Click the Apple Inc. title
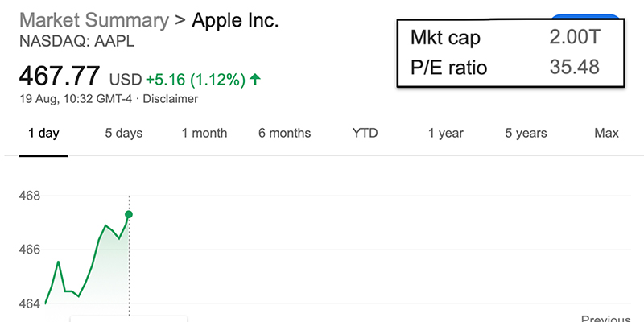The width and height of the screenshot is (644, 322). [235, 20]
